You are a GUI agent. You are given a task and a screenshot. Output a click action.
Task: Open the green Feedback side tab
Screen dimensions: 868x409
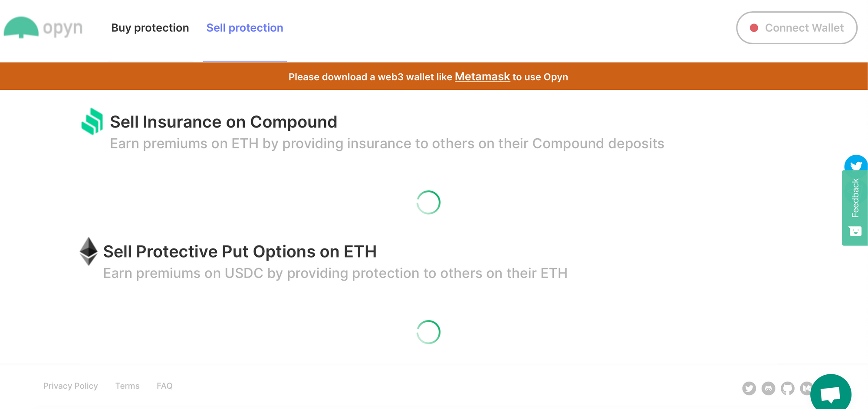855,198
